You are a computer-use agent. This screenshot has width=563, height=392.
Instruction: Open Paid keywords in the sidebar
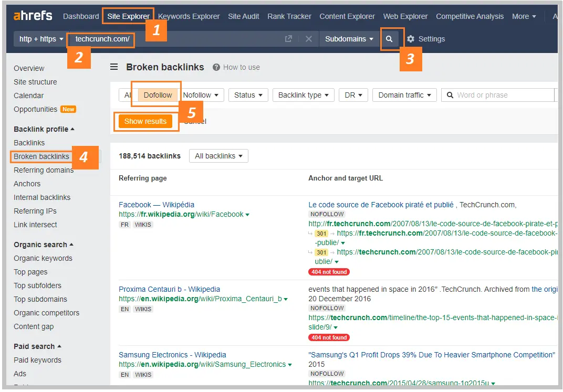[37, 360]
